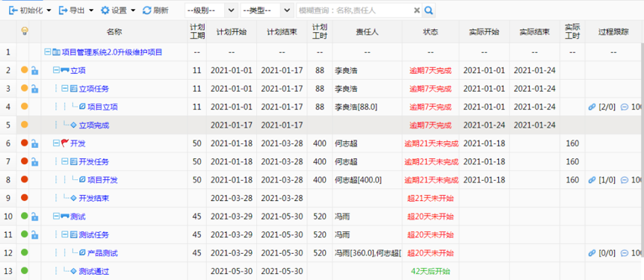
Task: Click the comment bubble icon in 产品测试 row
Action: click(625, 253)
